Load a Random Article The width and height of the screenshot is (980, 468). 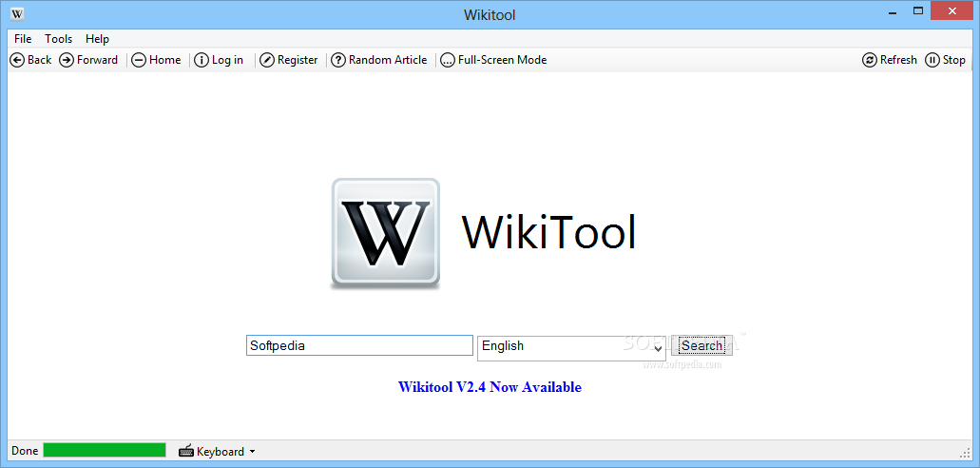tap(378, 60)
